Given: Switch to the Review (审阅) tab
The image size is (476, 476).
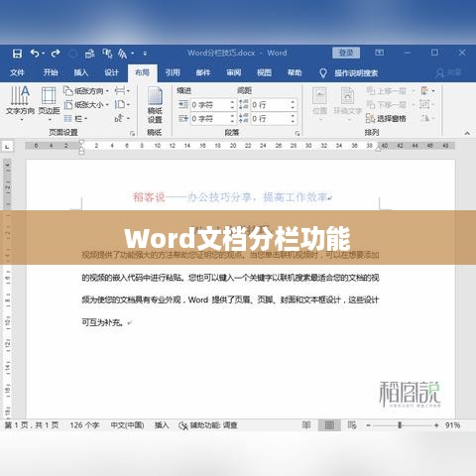Looking at the screenshot, I should 234,72.
